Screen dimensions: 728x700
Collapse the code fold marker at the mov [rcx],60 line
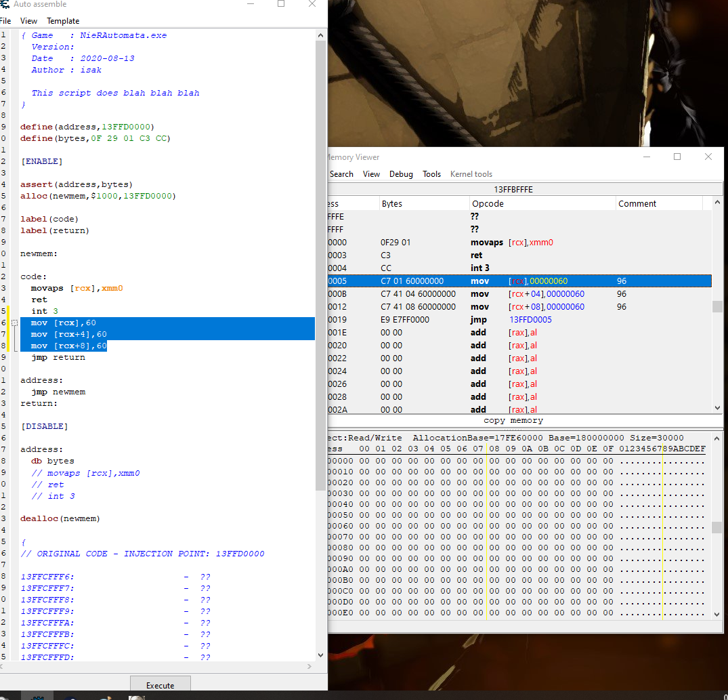15,323
